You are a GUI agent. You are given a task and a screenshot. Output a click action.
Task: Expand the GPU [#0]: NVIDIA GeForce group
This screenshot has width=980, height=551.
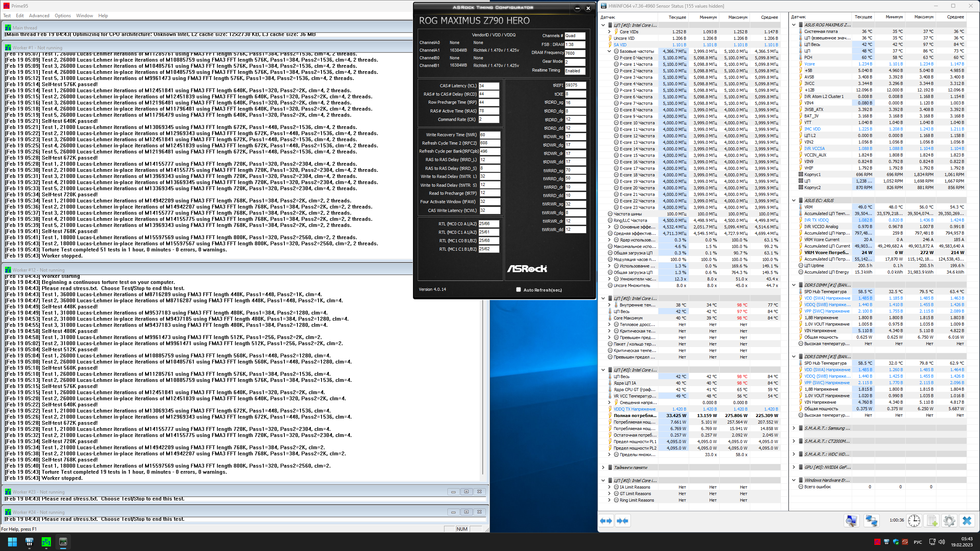[x=794, y=467]
